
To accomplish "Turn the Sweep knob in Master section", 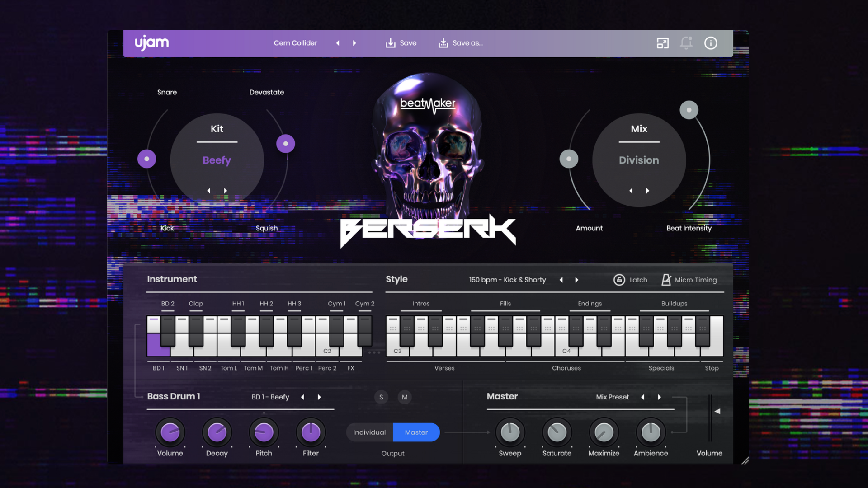I will 510,432.
